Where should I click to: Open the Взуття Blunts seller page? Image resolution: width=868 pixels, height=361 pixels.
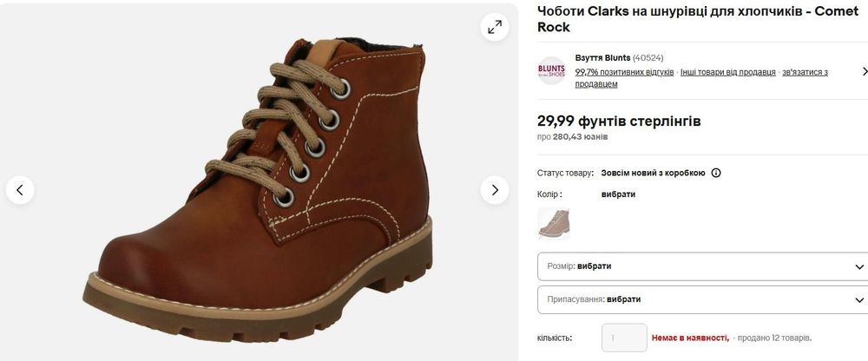pyautogui.click(x=602, y=57)
